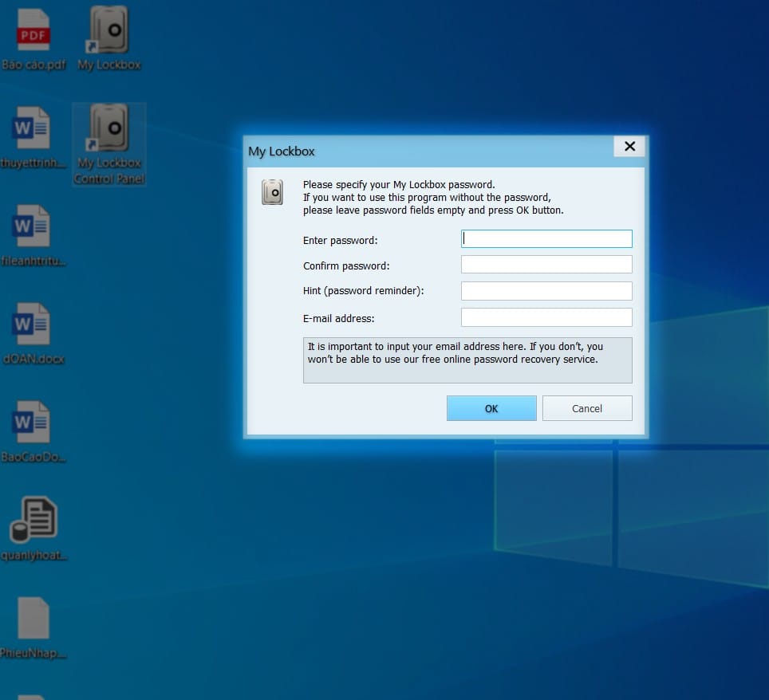
Task: Focus the Enter password field
Action: coord(546,238)
